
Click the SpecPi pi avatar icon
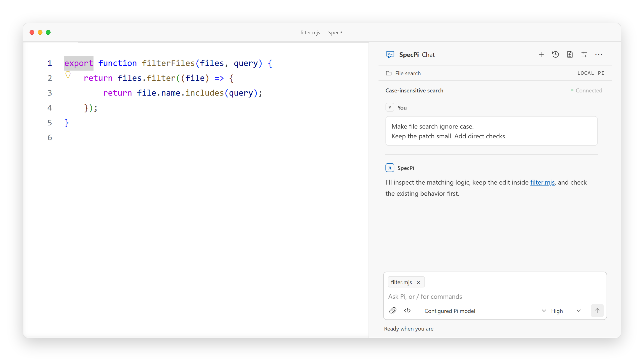(x=390, y=168)
